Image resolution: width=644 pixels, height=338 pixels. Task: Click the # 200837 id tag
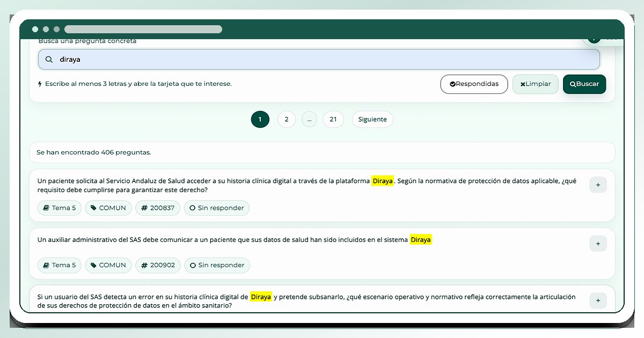point(158,208)
